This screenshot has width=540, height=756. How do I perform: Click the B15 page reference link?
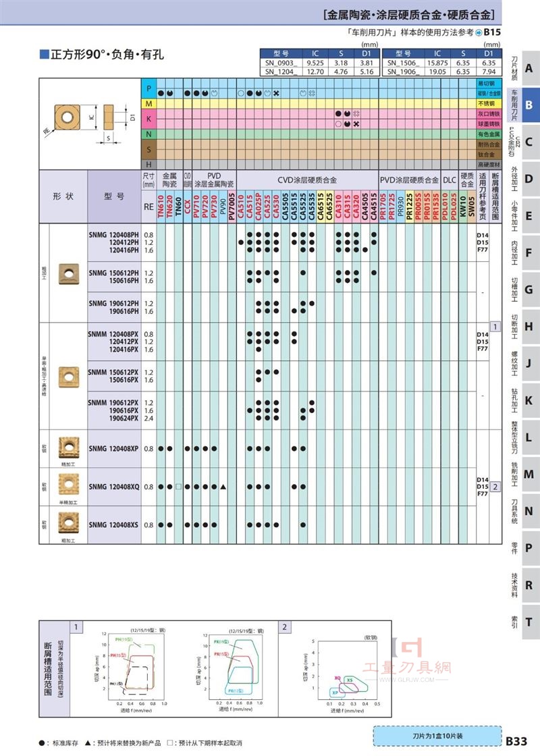click(492, 32)
